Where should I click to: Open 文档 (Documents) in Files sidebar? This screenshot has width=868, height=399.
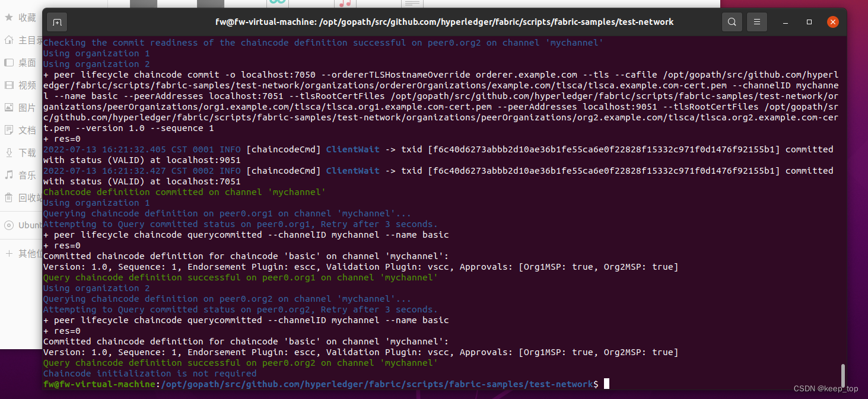coord(21,130)
